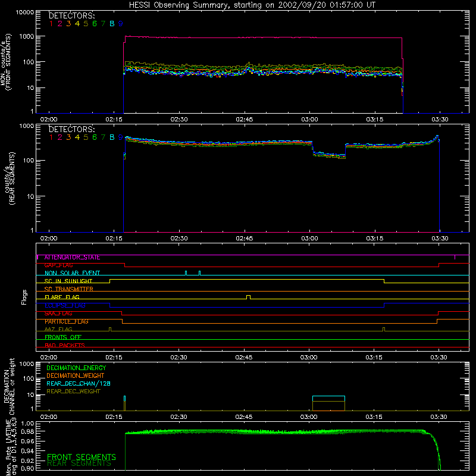Click the FLARE_FLAG pulse near 02:45
Viewport: 476px width, 476px height.
click(248, 297)
